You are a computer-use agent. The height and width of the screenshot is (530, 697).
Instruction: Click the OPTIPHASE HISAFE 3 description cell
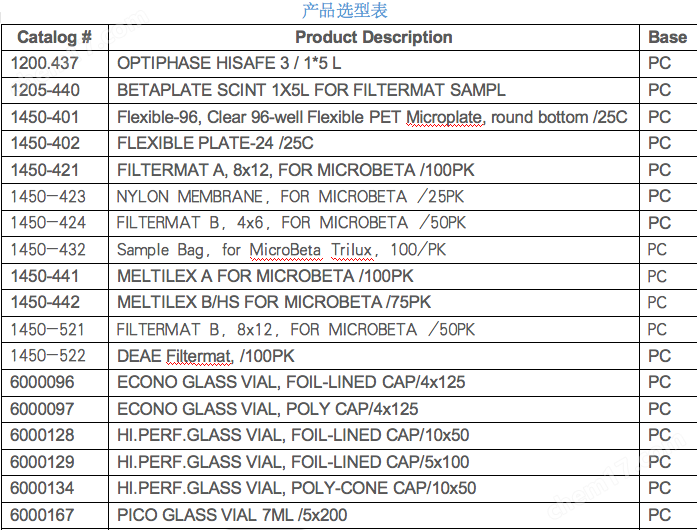[x=374, y=64]
